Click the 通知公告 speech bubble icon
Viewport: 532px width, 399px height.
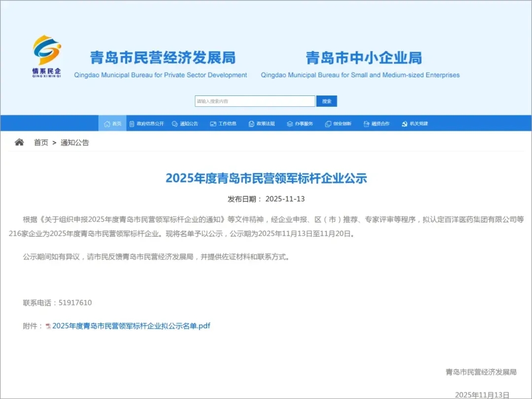coord(174,123)
